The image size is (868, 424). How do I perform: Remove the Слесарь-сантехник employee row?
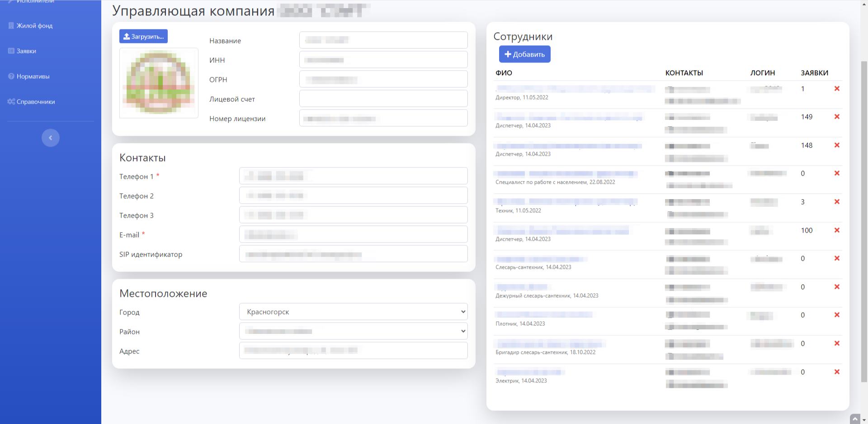[837, 258]
